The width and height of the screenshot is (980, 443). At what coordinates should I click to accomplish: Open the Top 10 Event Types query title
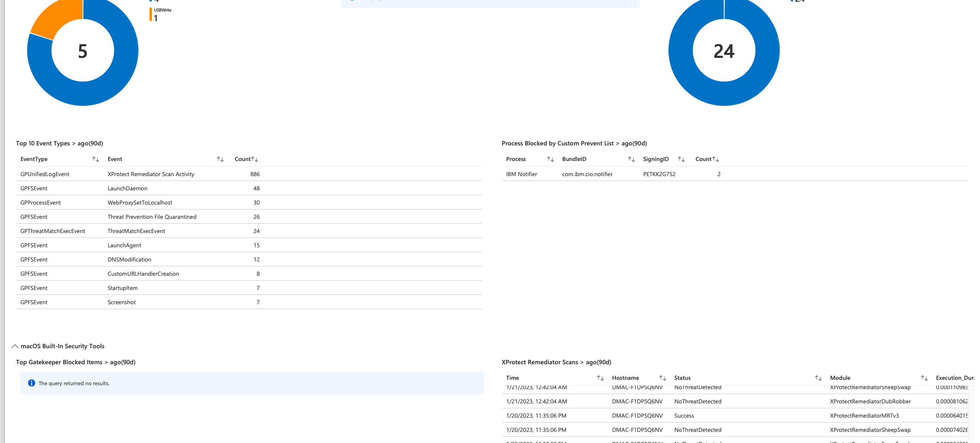tap(59, 143)
